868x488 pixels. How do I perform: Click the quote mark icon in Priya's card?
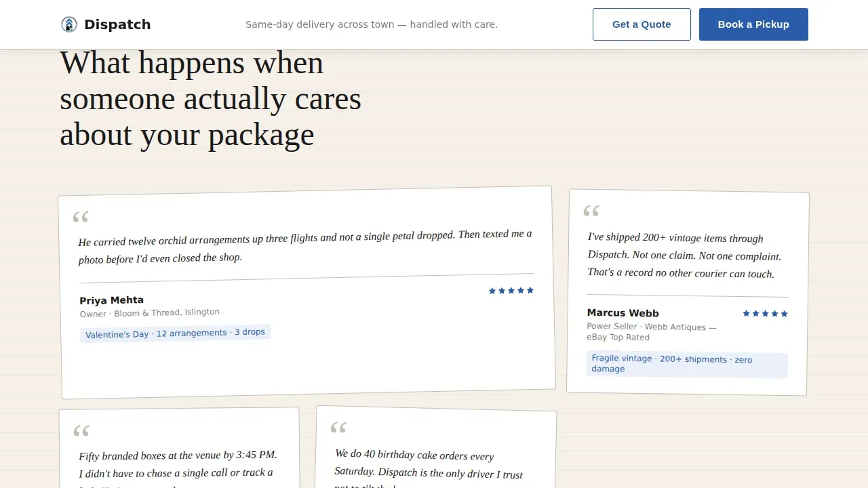tap(81, 218)
